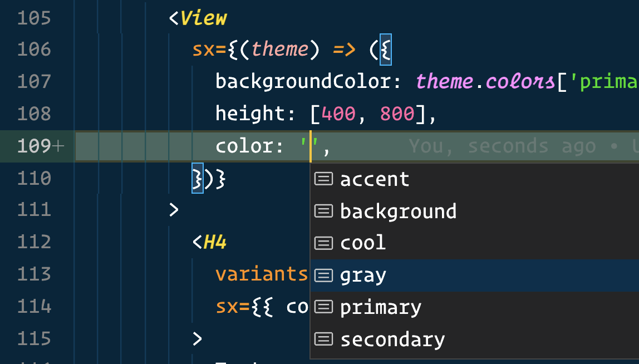Click the value icon beside 'primary'

323,307
